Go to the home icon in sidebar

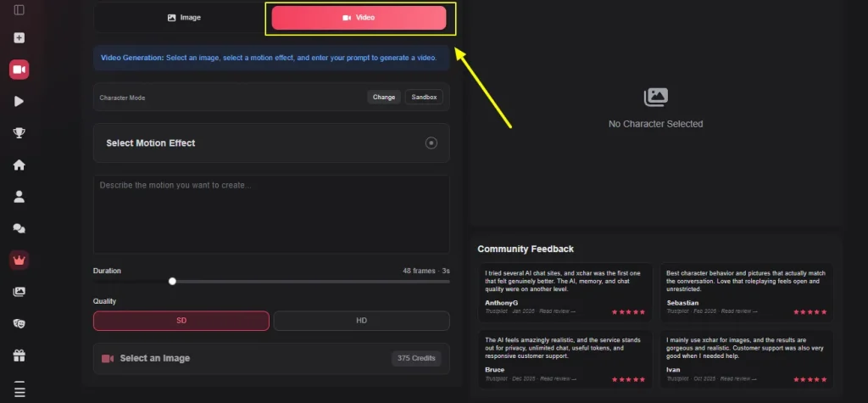[19, 165]
